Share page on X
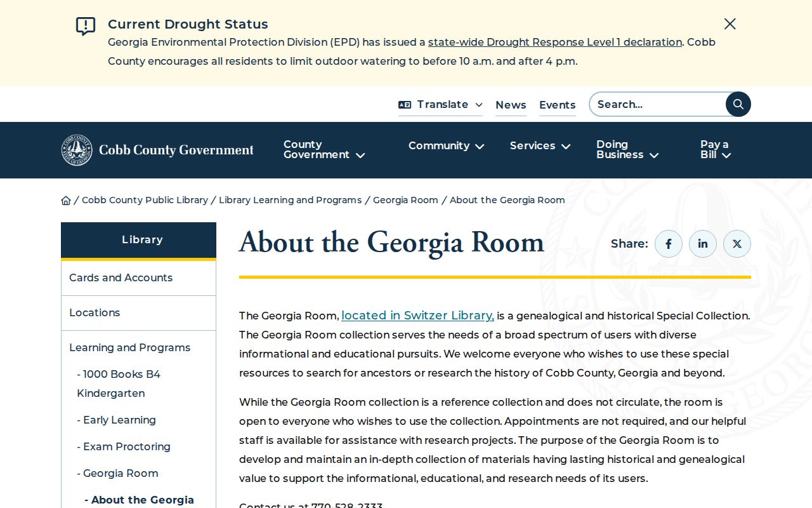Image resolution: width=812 pixels, height=508 pixels. point(737,244)
